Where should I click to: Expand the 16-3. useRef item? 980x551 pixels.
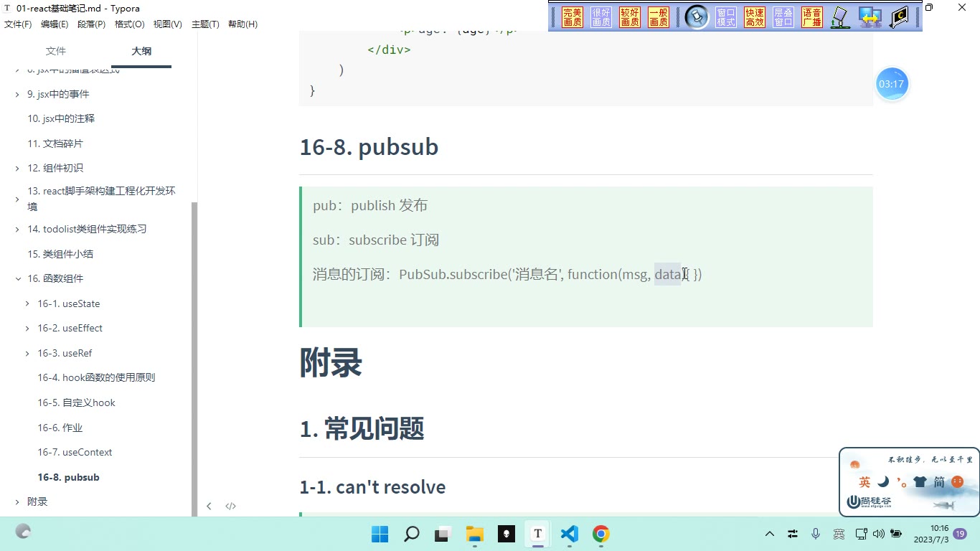point(28,353)
